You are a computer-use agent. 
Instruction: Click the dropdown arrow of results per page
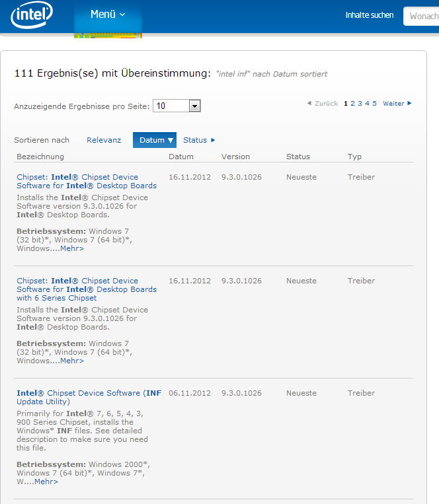194,106
